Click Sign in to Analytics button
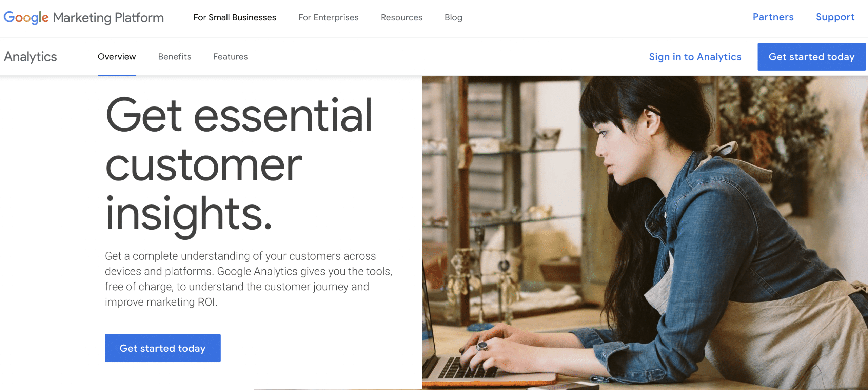Screen dimensions: 868x390 695,57
